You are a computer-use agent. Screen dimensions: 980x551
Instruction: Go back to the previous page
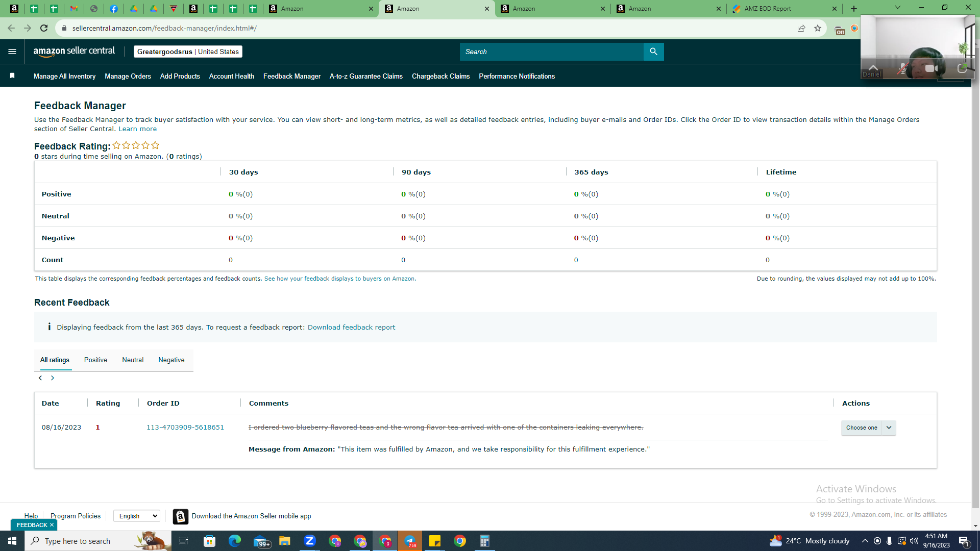[x=11, y=28]
